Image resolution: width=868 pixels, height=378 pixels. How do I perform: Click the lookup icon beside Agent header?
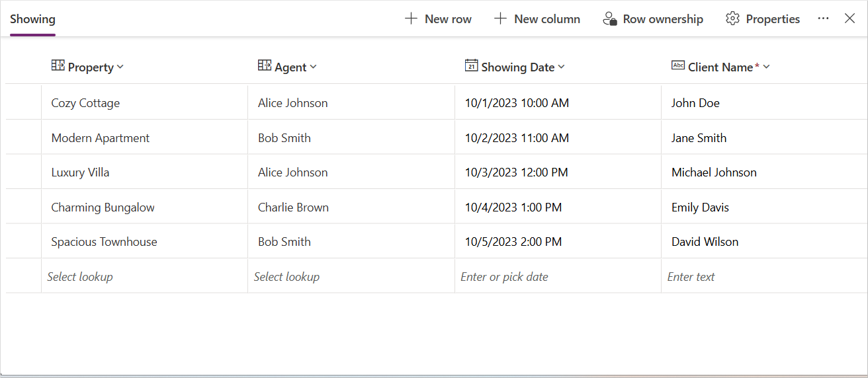click(x=265, y=65)
